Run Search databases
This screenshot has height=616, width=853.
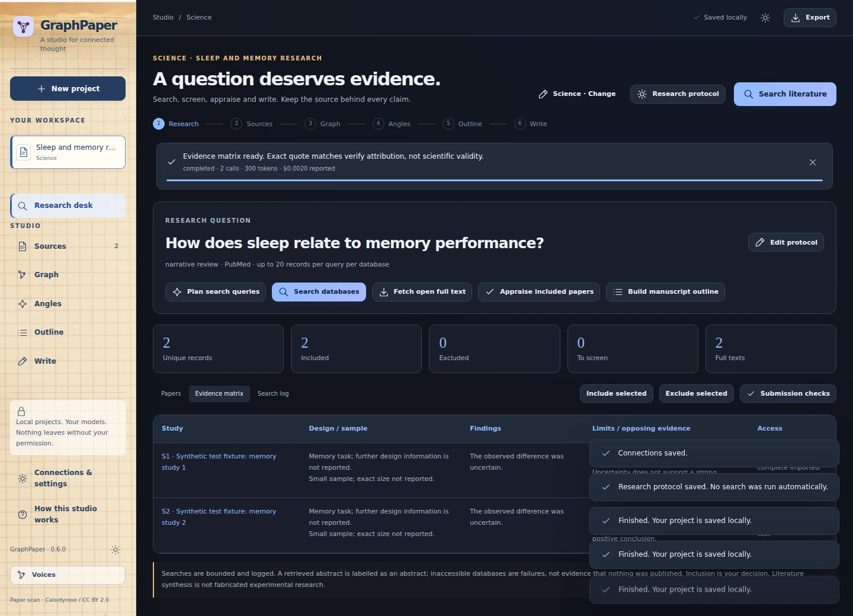tap(319, 292)
